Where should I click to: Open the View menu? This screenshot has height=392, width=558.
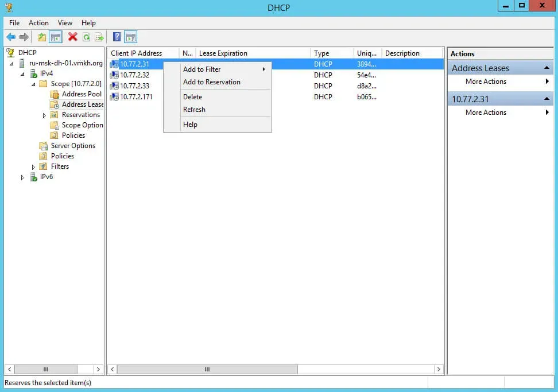[x=65, y=23]
